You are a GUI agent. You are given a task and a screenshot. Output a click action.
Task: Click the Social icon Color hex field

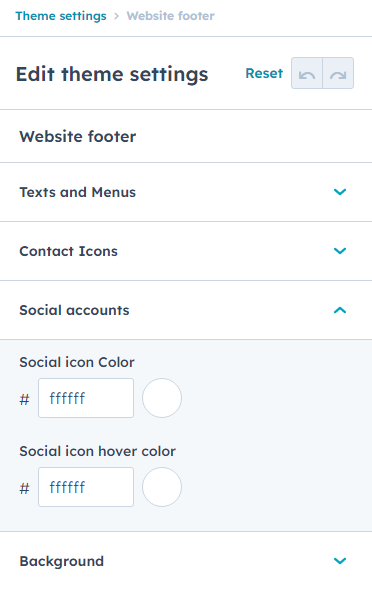coord(86,398)
